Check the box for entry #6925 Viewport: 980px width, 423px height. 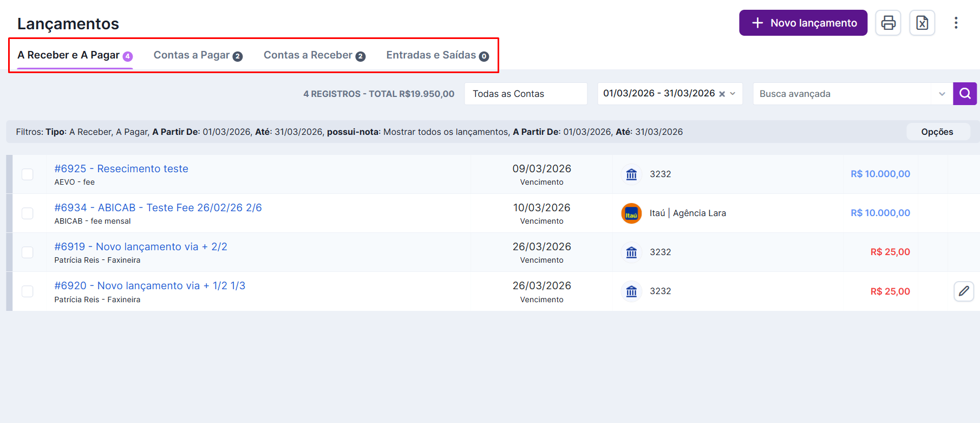(28, 174)
